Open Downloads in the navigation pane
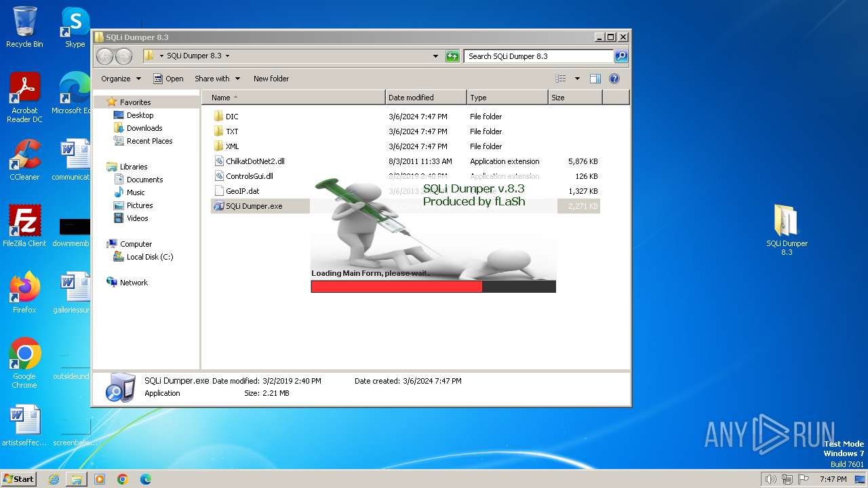868x488 pixels. point(144,128)
